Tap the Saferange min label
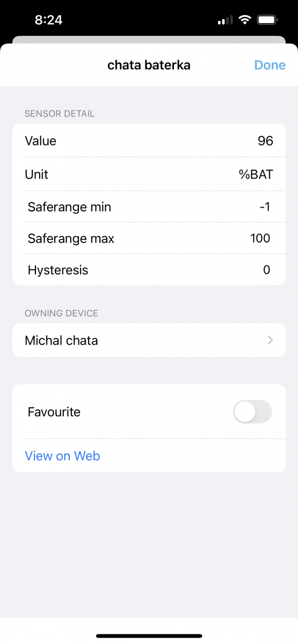This screenshot has width=298, height=644. 69,207
